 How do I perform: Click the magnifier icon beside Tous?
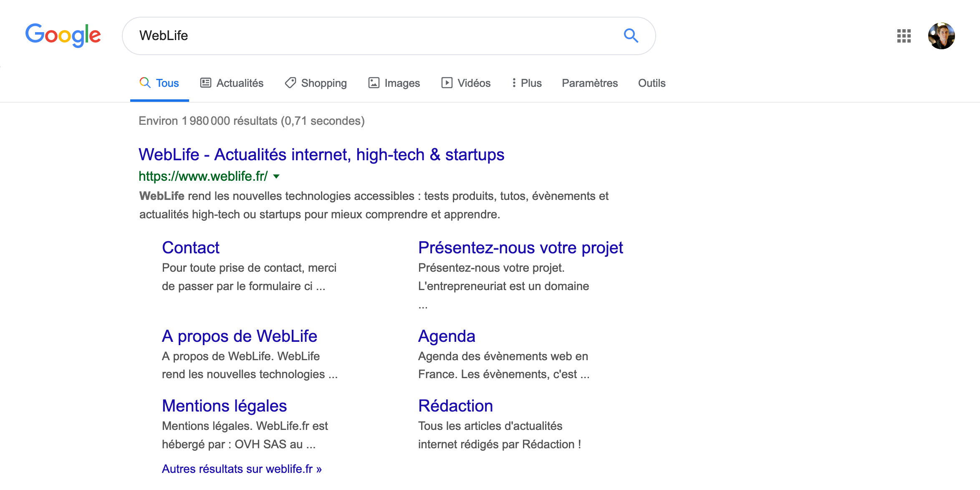tap(145, 83)
